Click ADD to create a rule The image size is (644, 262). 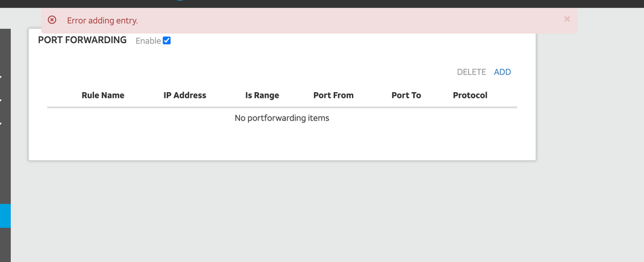pyautogui.click(x=502, y=72)
